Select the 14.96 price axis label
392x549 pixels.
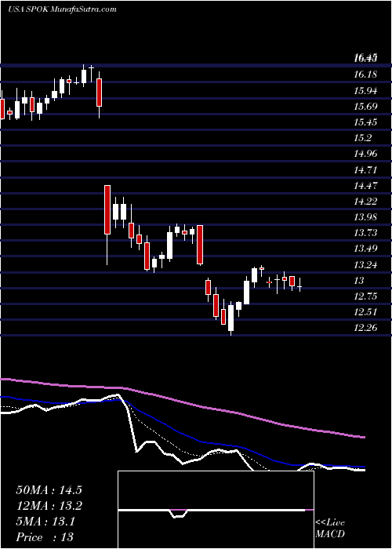coord(365,154)
